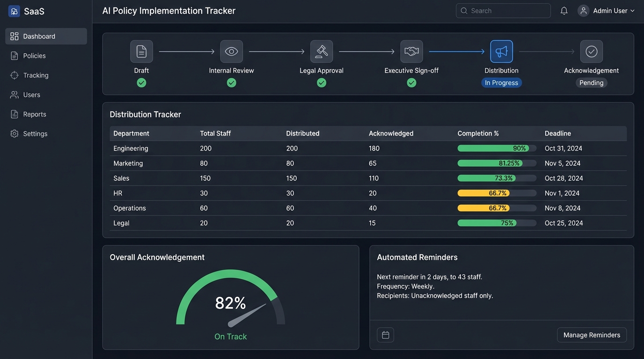The height and width of the screenshot is (359, 644).
Task: Open Settings from the sidebar
Action: pyautogui.click(x=35, y=133)
